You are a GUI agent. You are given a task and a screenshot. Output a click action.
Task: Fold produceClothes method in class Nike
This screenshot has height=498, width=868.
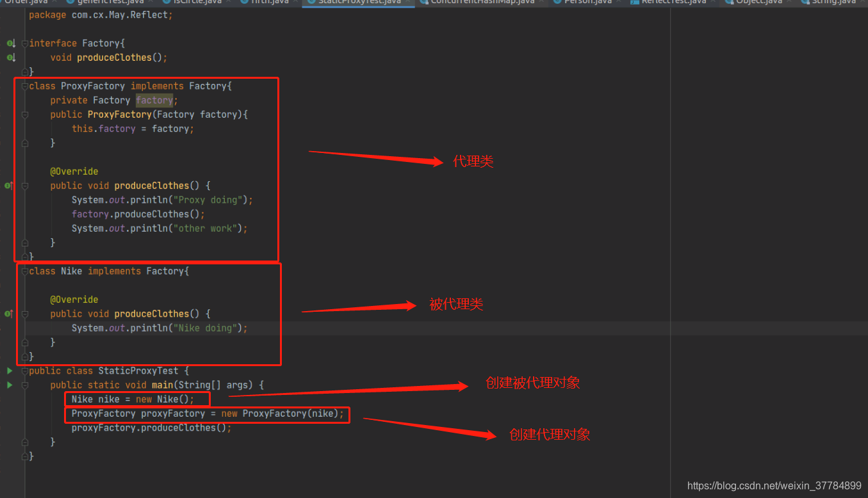[25, 314]
